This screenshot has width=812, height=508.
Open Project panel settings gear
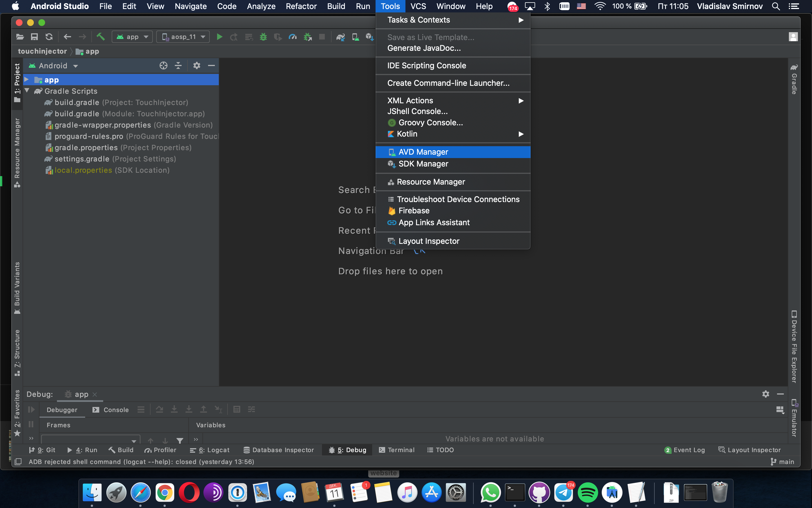coord(197,65)
